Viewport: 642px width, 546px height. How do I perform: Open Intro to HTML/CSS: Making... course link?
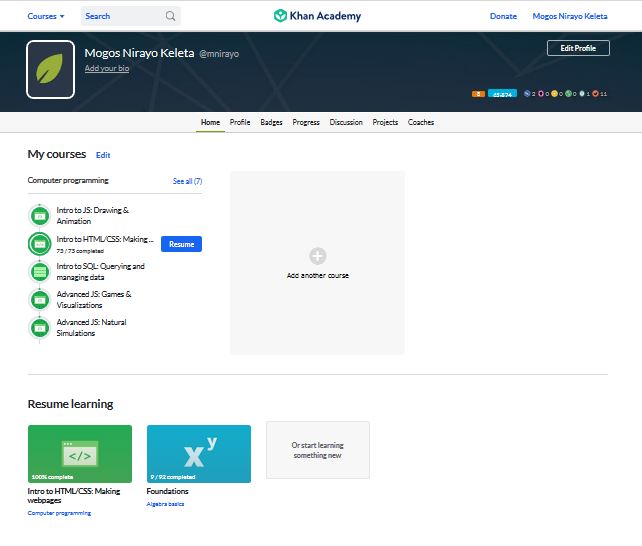(105, 239)
